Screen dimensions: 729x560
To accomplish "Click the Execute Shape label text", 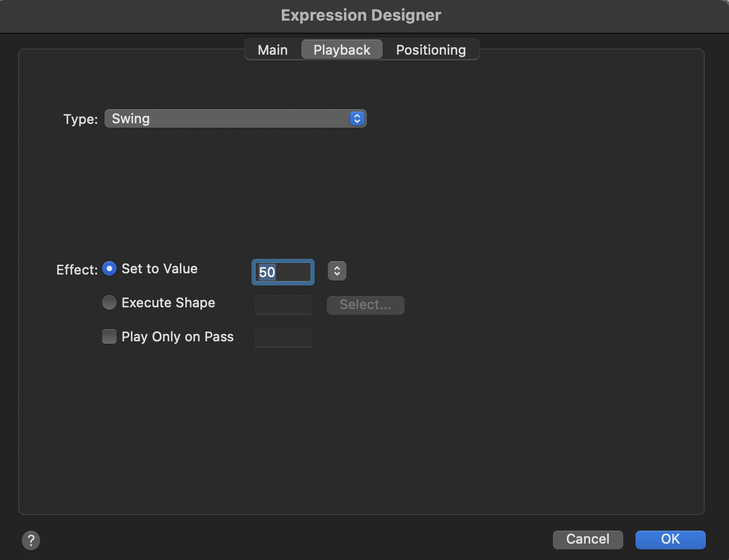I will coord(168,302).
